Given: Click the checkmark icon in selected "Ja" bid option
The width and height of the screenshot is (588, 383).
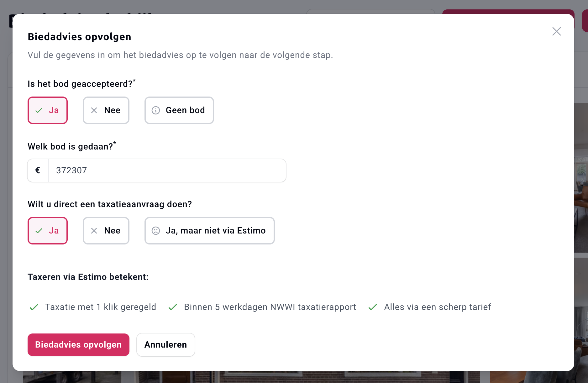Looking at the screenshot, I should pyautogui.click(x=39, y=110).
